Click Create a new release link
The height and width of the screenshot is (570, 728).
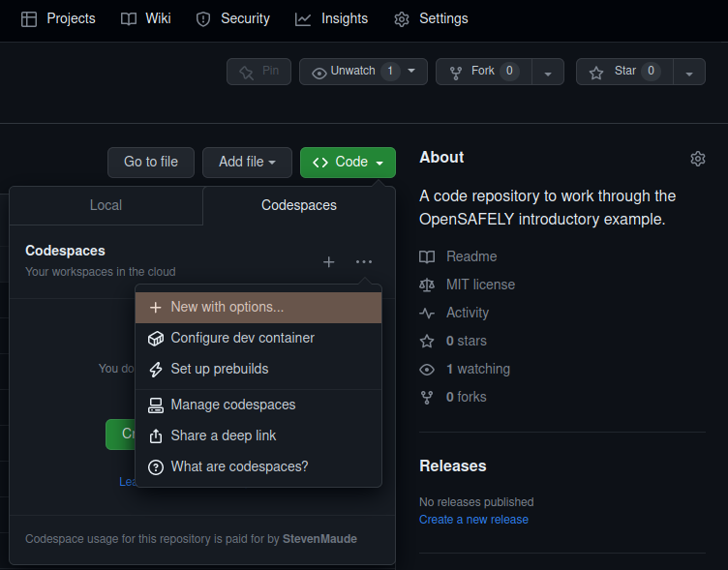click(x=473, y=520)
